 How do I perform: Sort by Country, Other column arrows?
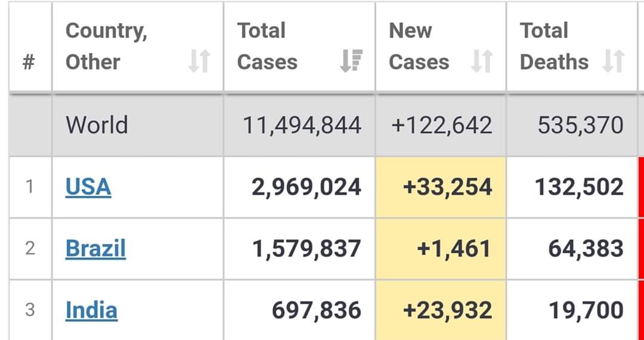pos(200,61)
